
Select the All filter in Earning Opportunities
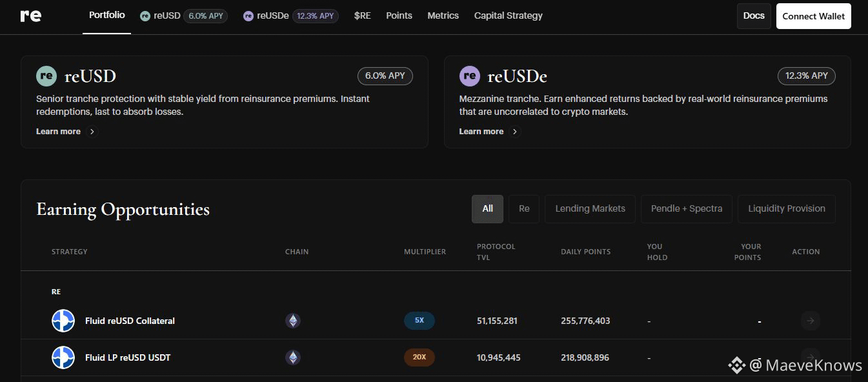(x=487, y=209)
